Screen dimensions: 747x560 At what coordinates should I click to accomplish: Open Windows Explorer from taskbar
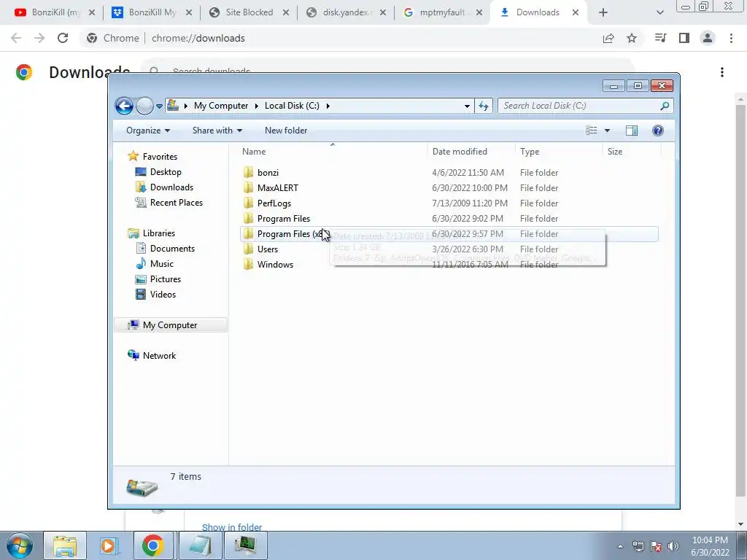(65, 545)
